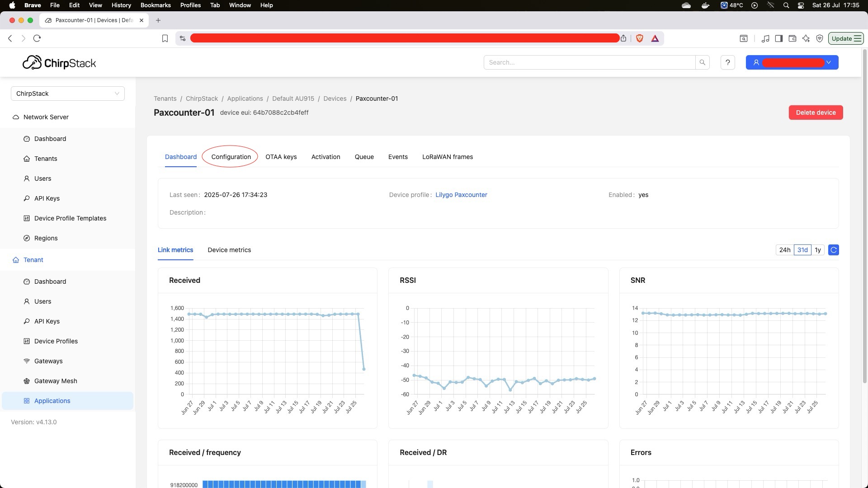Expand the ChirpStack tenant dropdown

pos(68,94)
